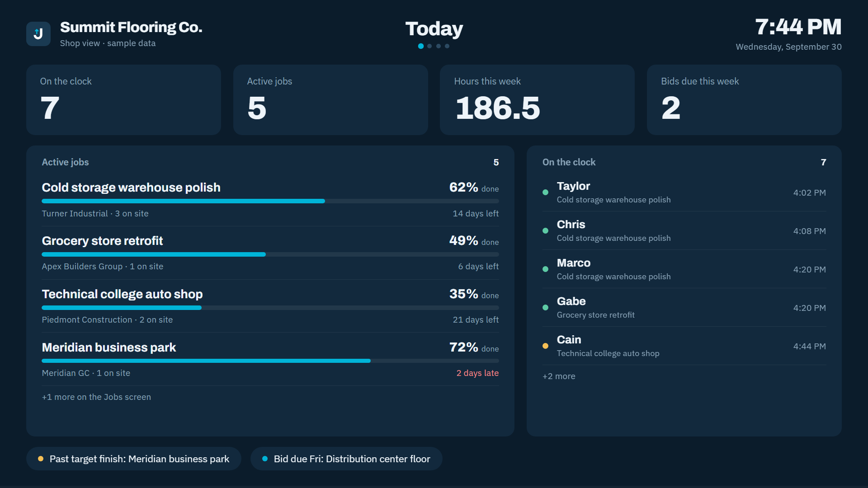Image resolution: width=868 pixels, height=488 pixels.
Task: Select Taylor's name in the clock list
Action: pos(573,186)
